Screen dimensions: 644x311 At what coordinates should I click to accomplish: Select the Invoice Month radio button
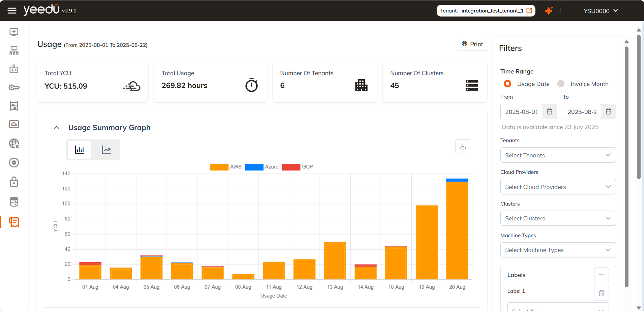[561, 84]
